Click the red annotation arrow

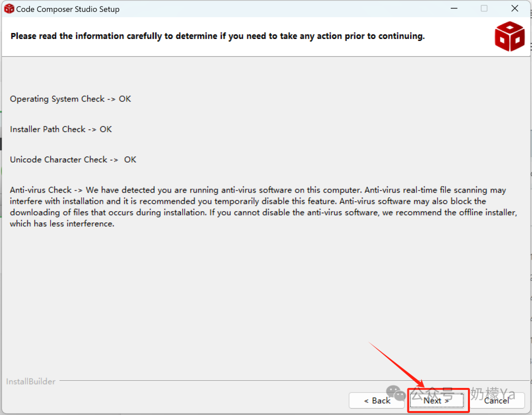click(x=397, y=364)
